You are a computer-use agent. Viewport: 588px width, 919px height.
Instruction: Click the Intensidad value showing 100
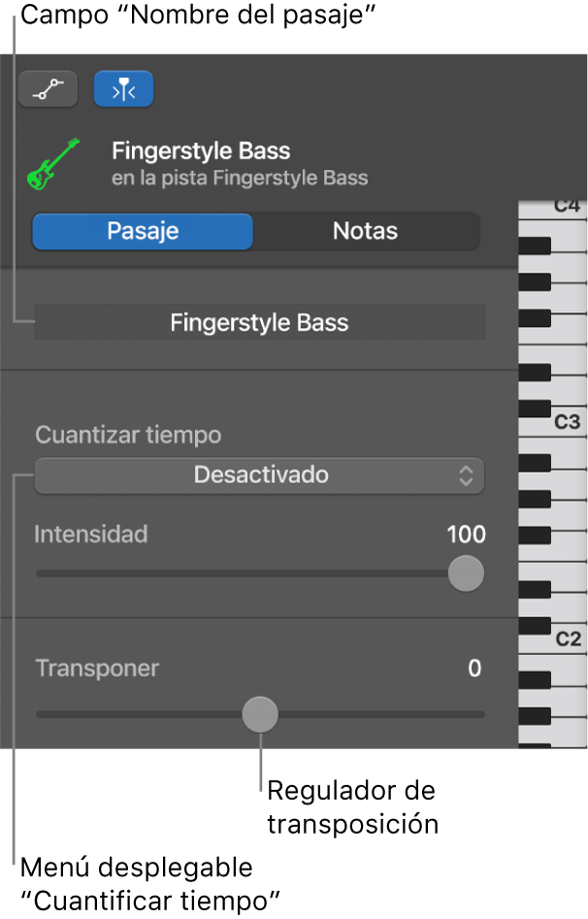(x=466, y=535)
